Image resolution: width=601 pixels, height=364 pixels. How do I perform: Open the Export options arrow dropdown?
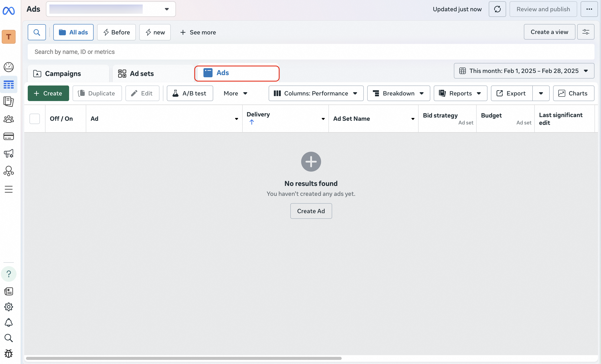[541, 93]
